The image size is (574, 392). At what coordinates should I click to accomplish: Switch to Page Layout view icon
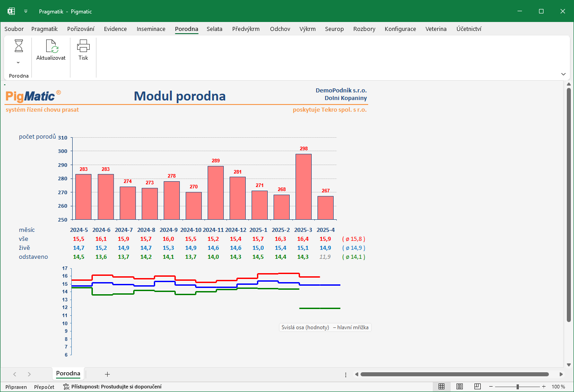(460, 387)
